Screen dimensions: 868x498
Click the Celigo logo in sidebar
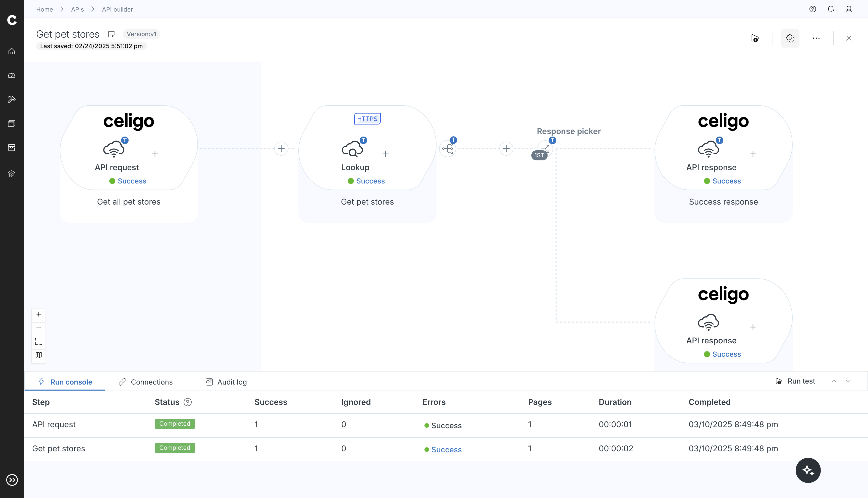[12, 20]
